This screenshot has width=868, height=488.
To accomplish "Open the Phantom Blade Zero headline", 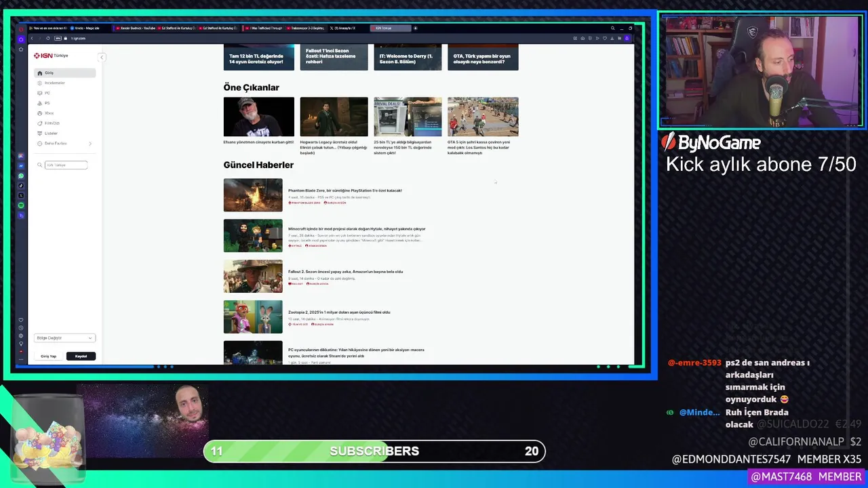I will 344,190.
